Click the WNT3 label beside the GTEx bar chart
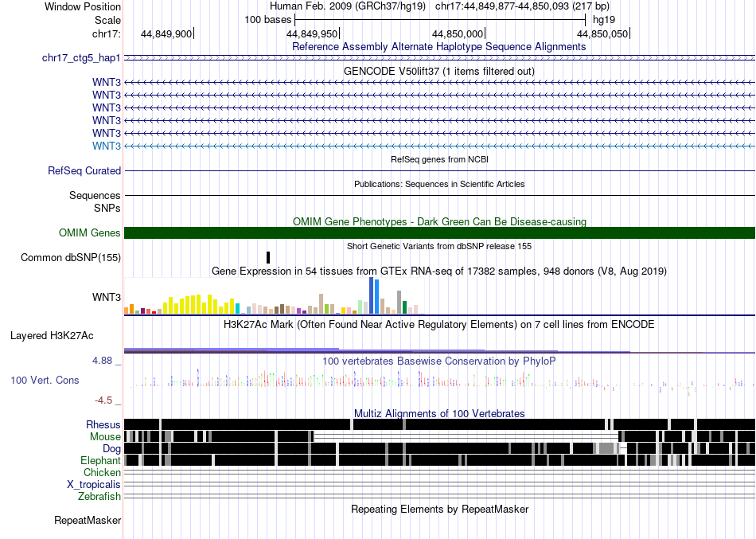Screen dimensions: 756x539 [107, 297]
